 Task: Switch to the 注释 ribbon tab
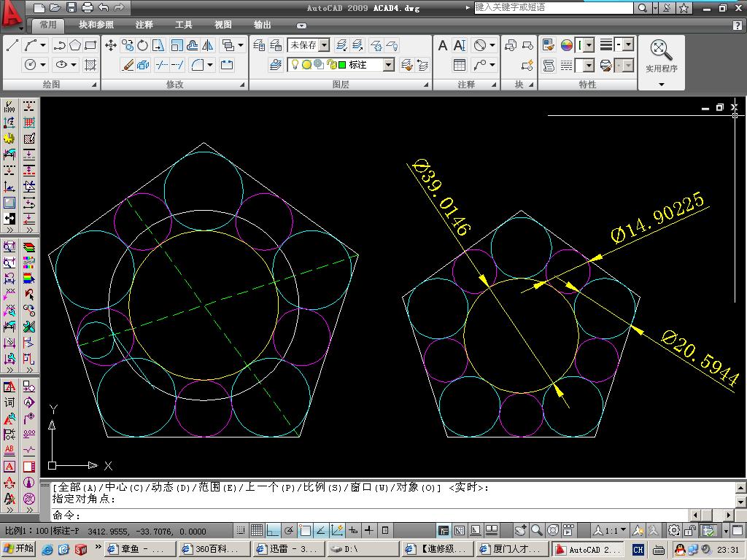point(144,25)
